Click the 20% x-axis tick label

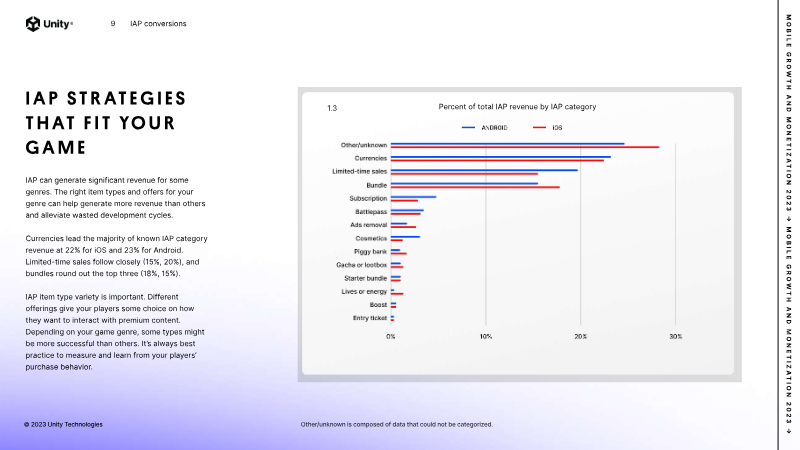pyautogui.click(x=580, y=337)
